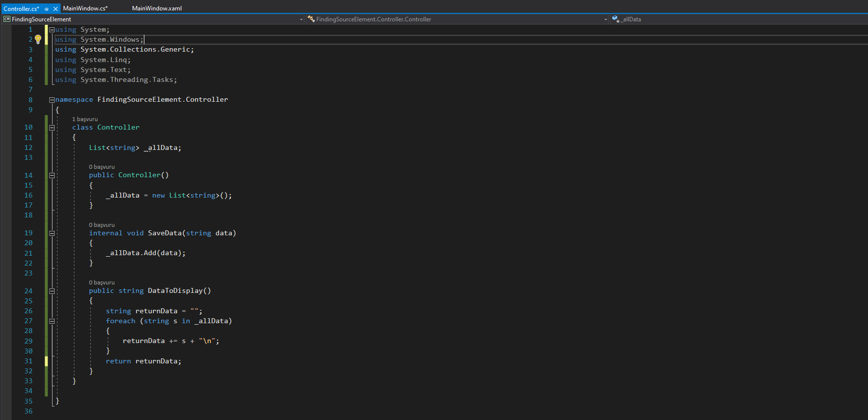Click 'List<string> _allData;' field declaration
Image resolution: width=868 pixels, height=420 pixels.
click(135, 148)
